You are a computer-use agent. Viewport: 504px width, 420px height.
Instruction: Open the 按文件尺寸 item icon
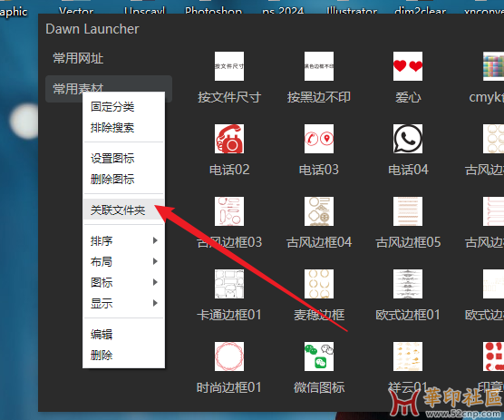[229, 66]
